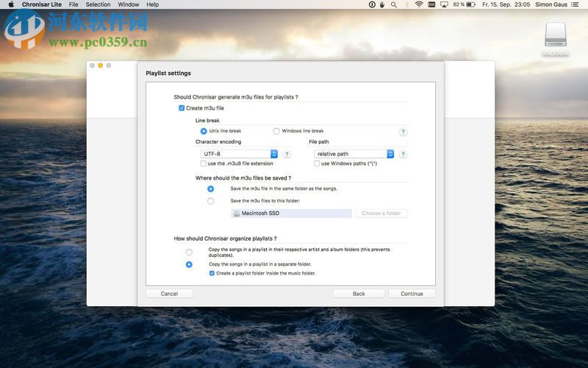
Task: Enable use Windows paths checkbox
Action: [x=317, y=163]
